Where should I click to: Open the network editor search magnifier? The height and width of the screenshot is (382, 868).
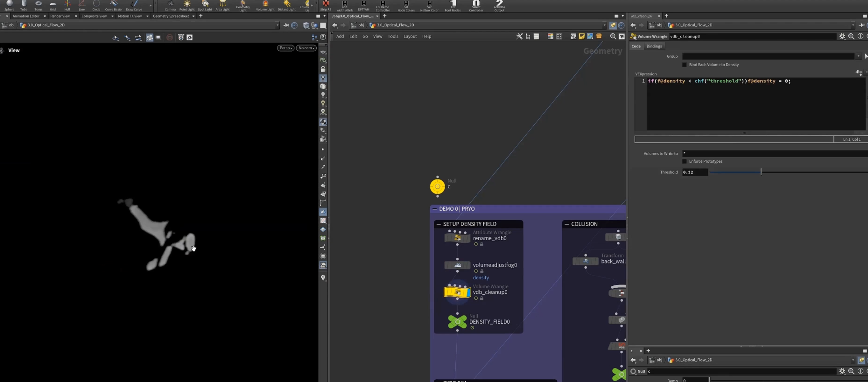(613, 36)
